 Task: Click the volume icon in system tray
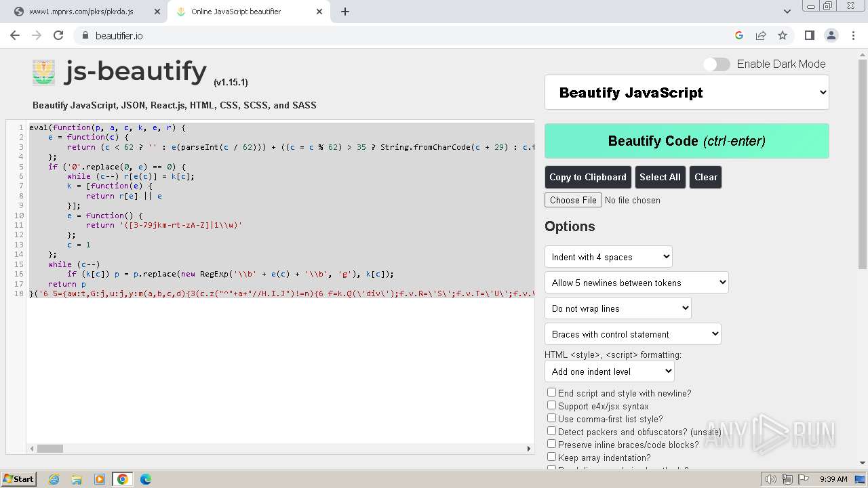[770, 479]
